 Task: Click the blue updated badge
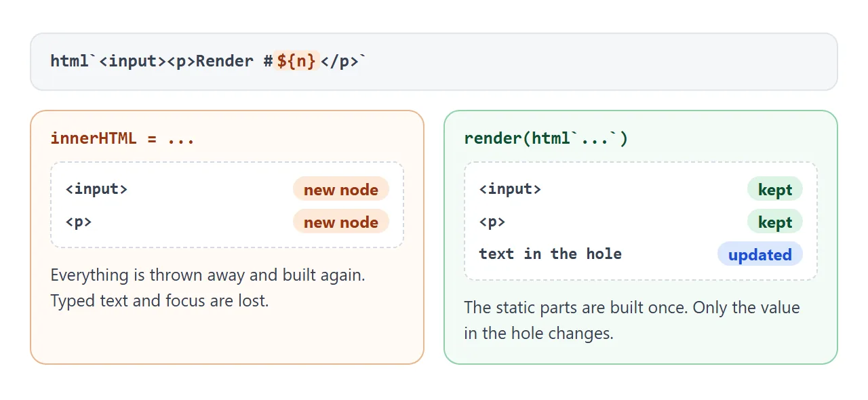[x=760, y=254]
